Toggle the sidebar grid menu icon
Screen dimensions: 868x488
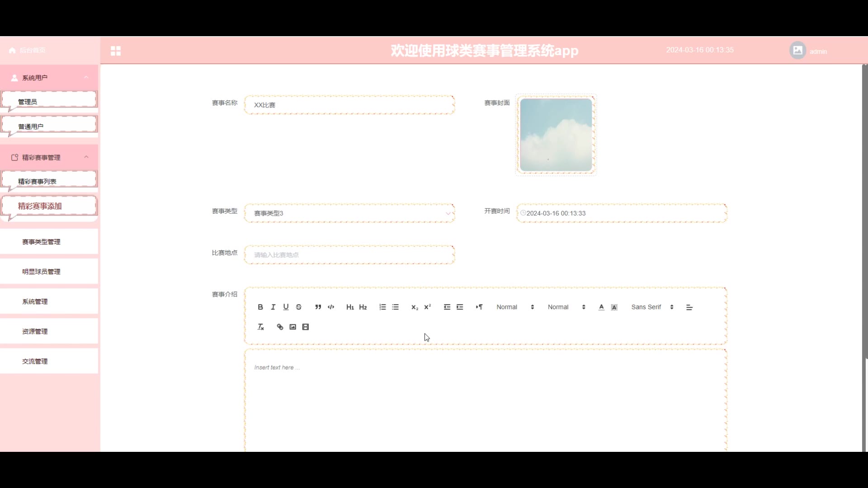pyautogui.click(x=116, y=51)
